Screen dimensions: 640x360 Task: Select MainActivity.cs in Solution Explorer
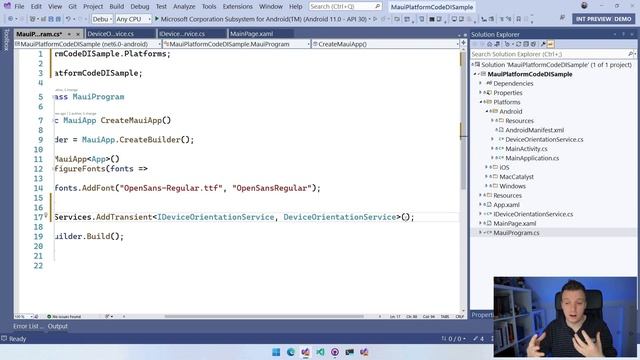click(x=526, y=149)
